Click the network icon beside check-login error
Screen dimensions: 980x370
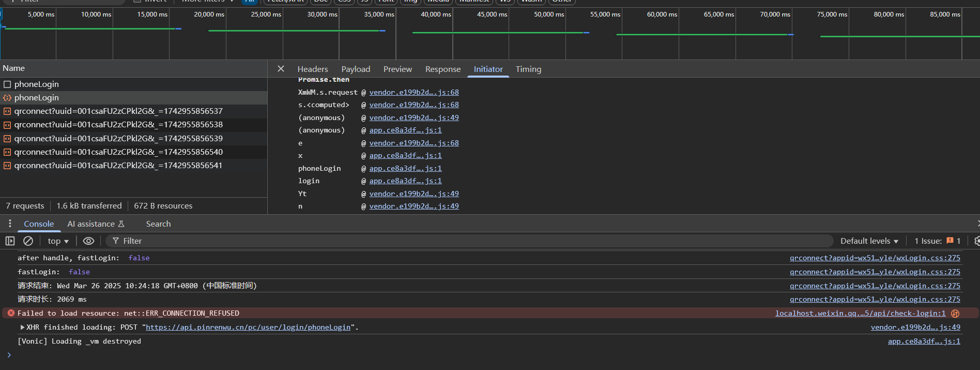point(955,314)
